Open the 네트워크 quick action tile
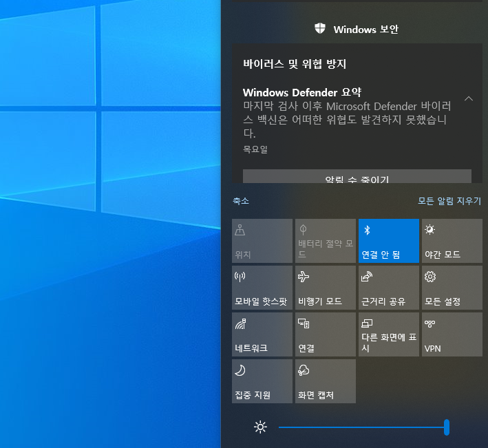488x448 pixels. 262,334
